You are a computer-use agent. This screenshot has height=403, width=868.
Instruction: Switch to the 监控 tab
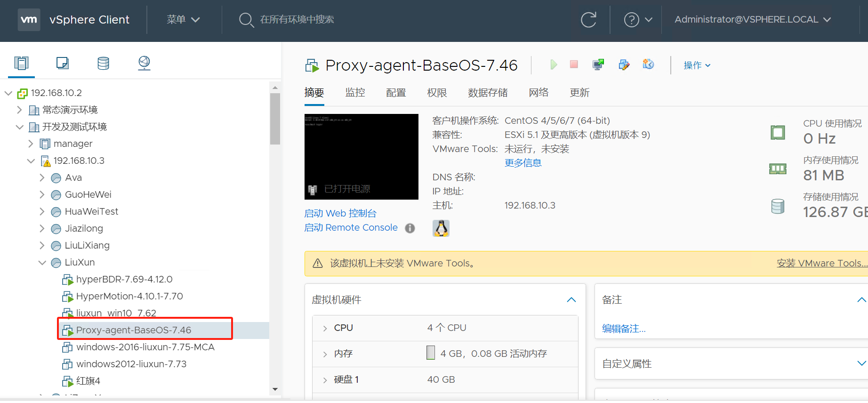355,93
